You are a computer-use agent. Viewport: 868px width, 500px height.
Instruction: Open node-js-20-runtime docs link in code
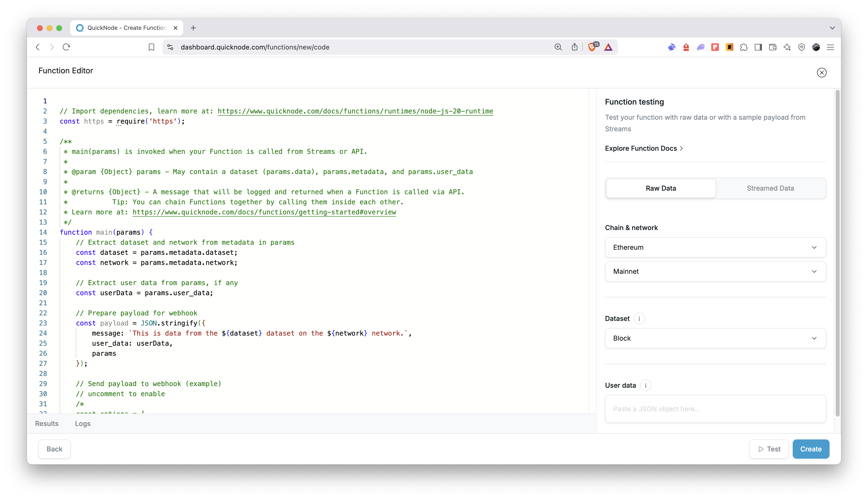point(355,111)
